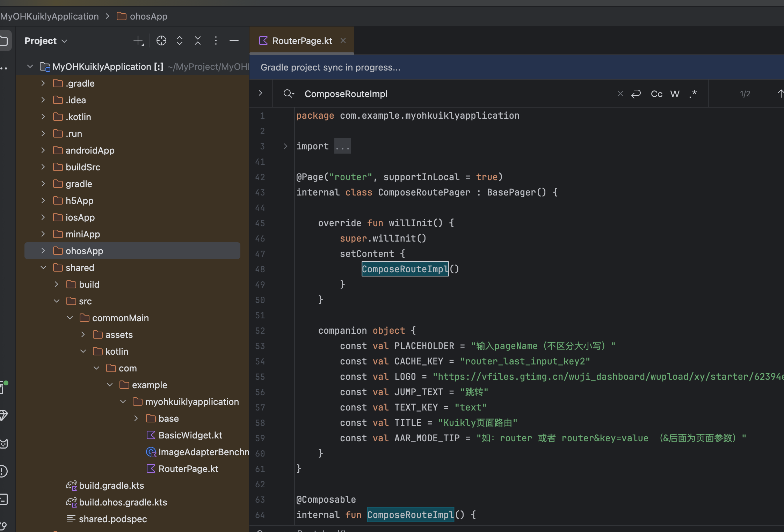
Task: Click the search history magnifier icon
Action: 289,94
